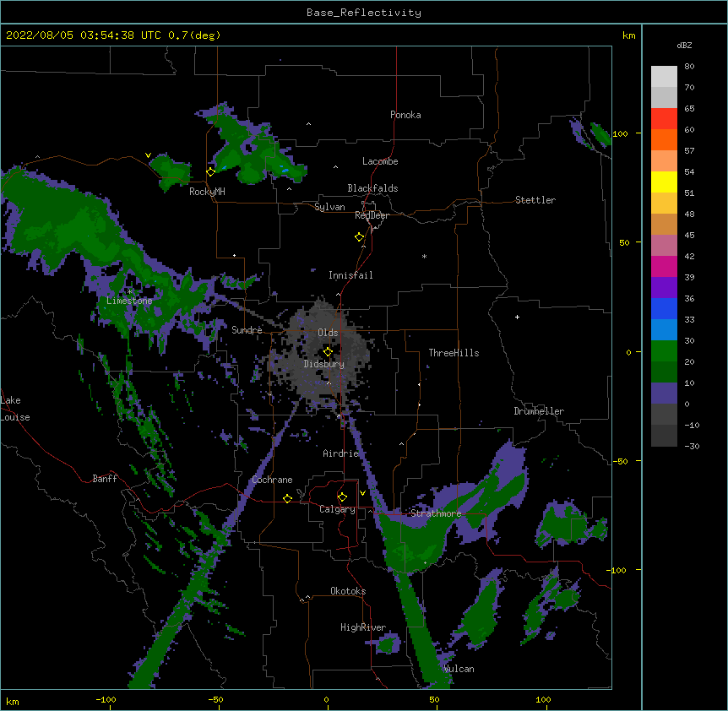Select the magenta swatch in the dBZ legend
Screen dimensions: 728x711
664,266
